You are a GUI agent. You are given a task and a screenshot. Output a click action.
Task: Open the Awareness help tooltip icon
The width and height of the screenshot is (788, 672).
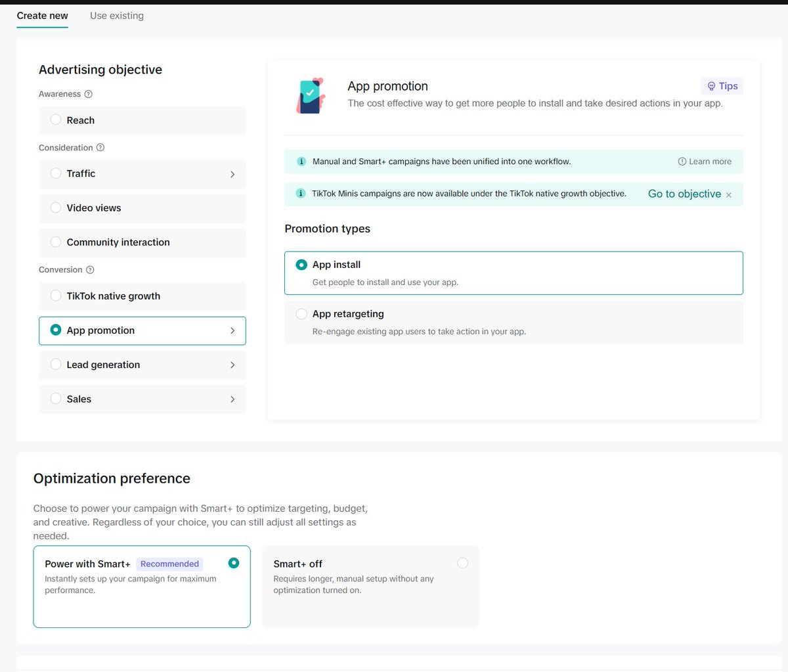(89, 94)
